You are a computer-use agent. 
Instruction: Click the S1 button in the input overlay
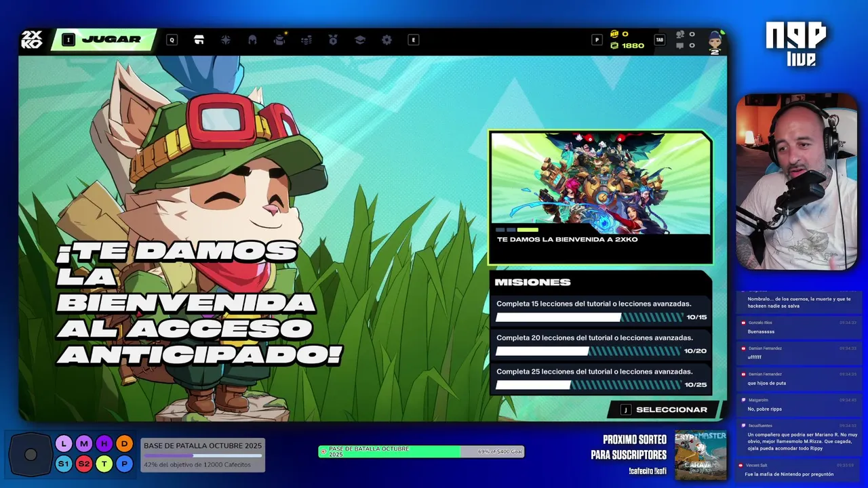(63, 464)
